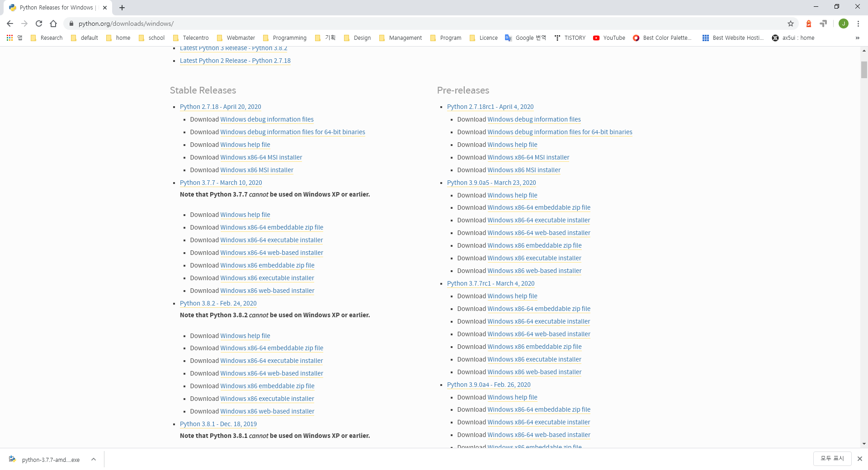Open the ax5ui : home bookmark
Image resolution: width=868 pixels, height=470 pixels.
[x=793, y=38]
